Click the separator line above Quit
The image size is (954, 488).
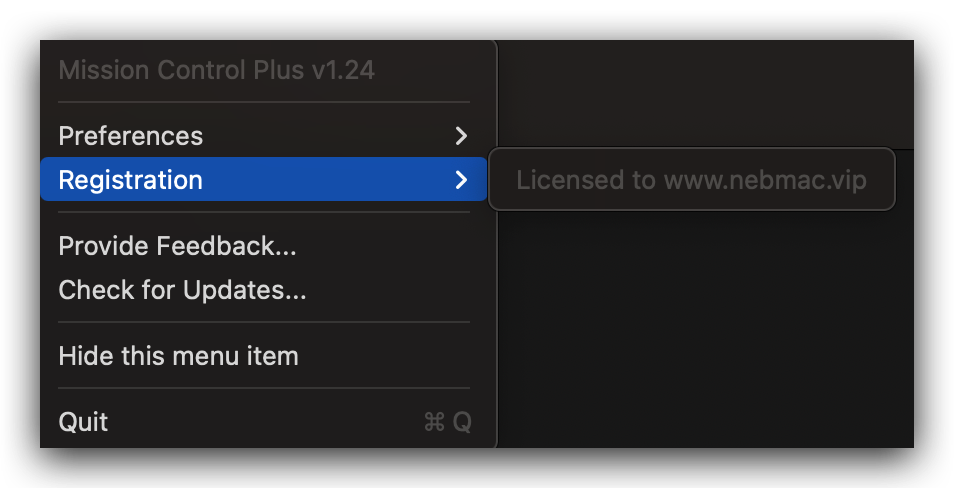pos(264,388)
